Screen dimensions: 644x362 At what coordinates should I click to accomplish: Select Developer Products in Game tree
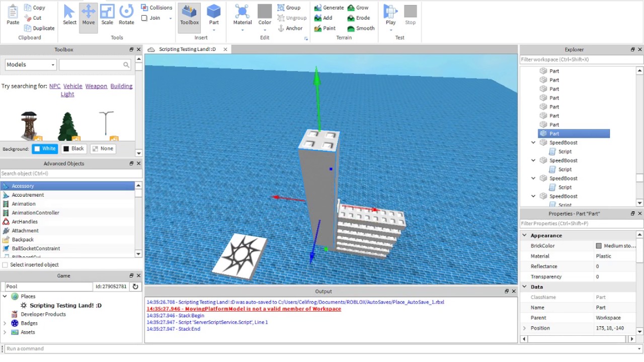coord(43,314)
